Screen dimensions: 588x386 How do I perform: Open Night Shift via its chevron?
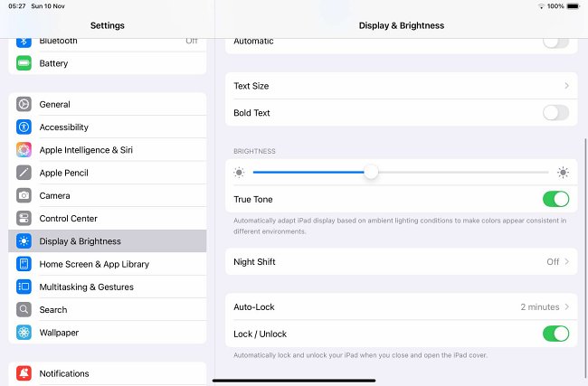[566, 261]
